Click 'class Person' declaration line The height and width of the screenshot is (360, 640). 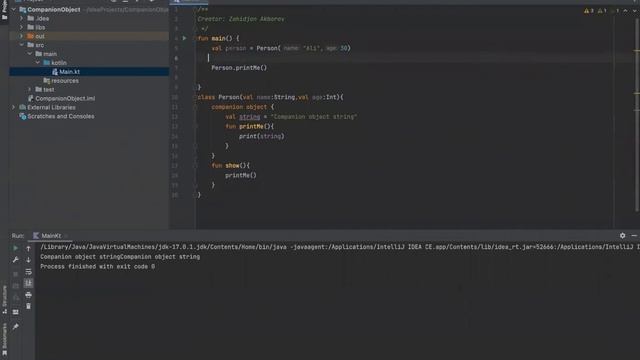coord(270,97)
